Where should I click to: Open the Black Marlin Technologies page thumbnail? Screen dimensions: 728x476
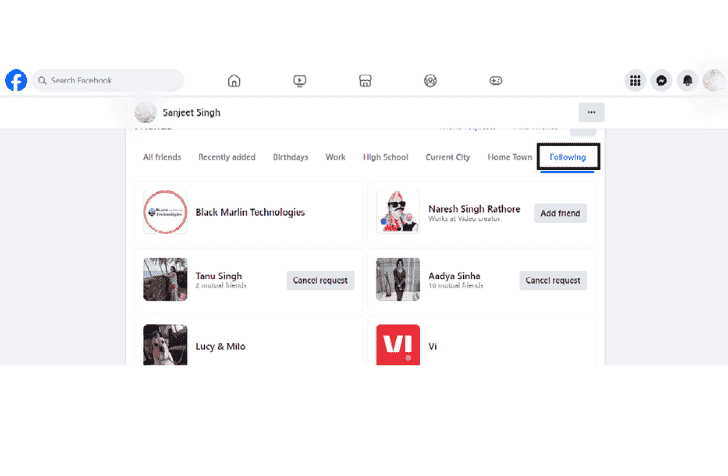tap(165, 212)
